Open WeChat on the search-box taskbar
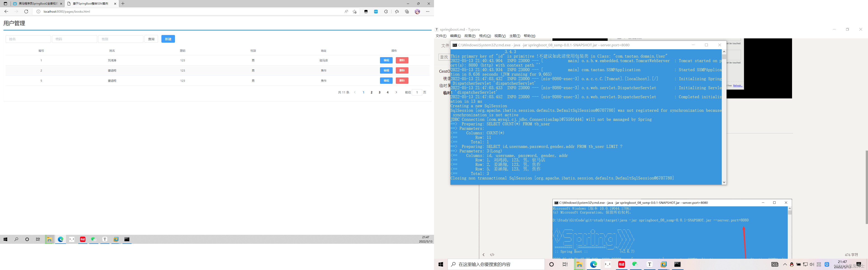The width and height of the screenshot is (868, 270). pyautogui.click(x=635, y=265)
